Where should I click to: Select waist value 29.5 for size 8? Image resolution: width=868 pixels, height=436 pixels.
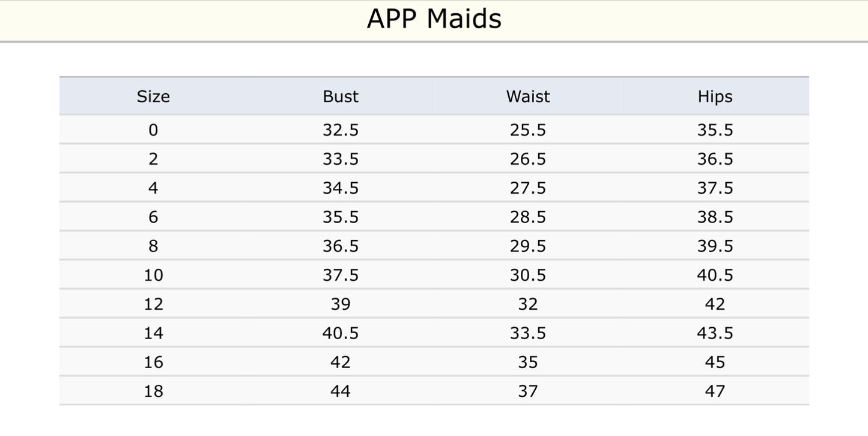[528, 246]
